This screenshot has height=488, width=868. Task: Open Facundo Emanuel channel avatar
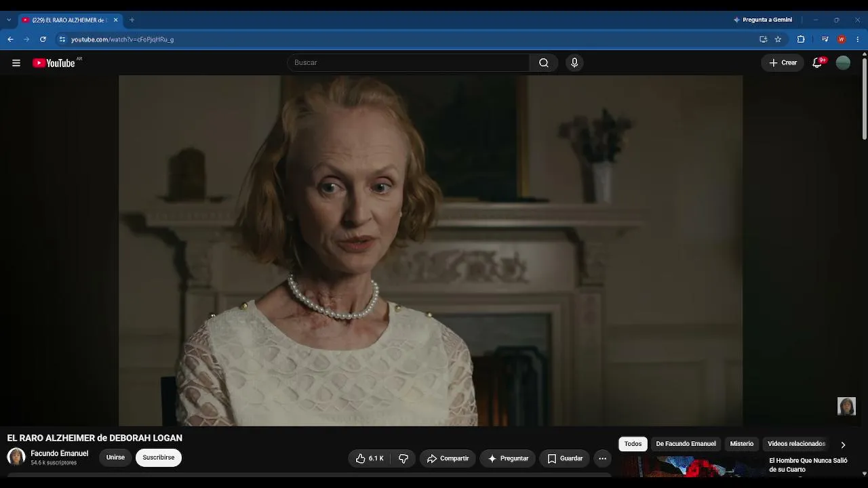pyautogui.click(x=16, y=457)
